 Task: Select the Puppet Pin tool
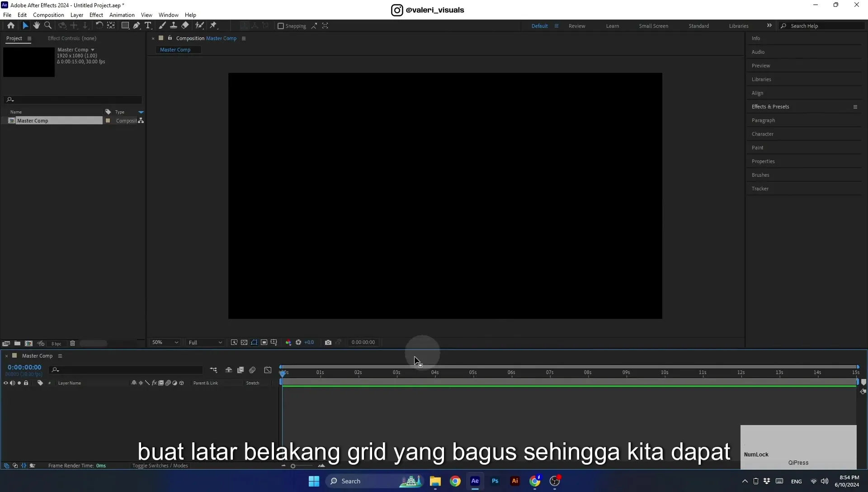pyautogui.click(x=213, y=26)
